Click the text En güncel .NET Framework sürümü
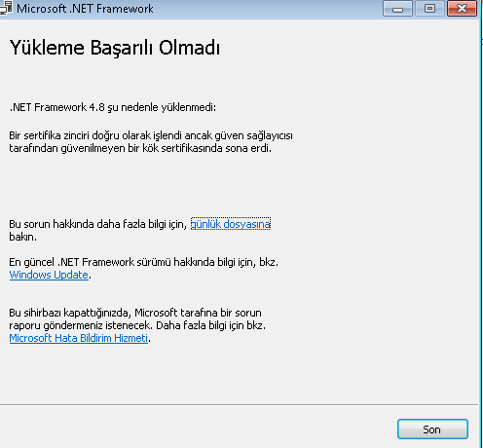Image resolution: width=483 pixels, height=448 pixels. (x=90, y=262)
